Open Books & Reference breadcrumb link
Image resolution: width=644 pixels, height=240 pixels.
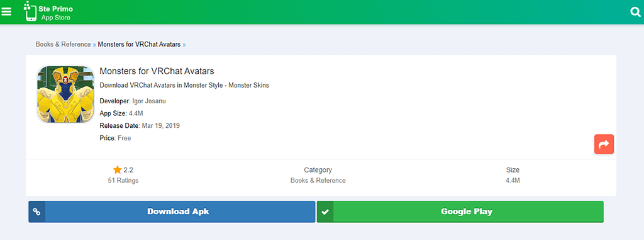tap(63, 45)
